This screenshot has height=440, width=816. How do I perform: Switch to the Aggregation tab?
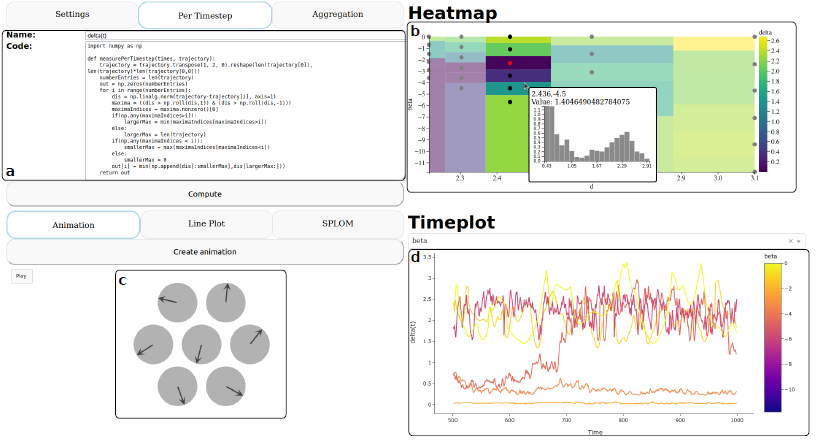(337, 15)
